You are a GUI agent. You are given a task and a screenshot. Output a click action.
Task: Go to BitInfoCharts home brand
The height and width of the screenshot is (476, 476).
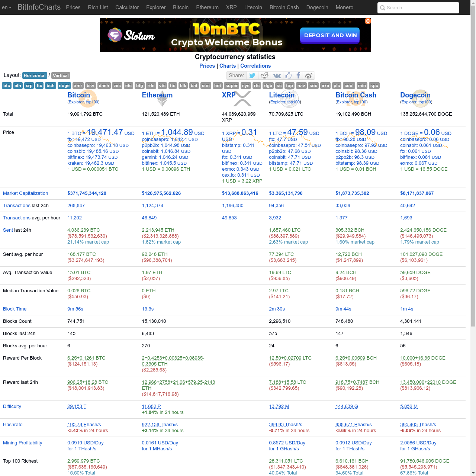pos(39,7)
